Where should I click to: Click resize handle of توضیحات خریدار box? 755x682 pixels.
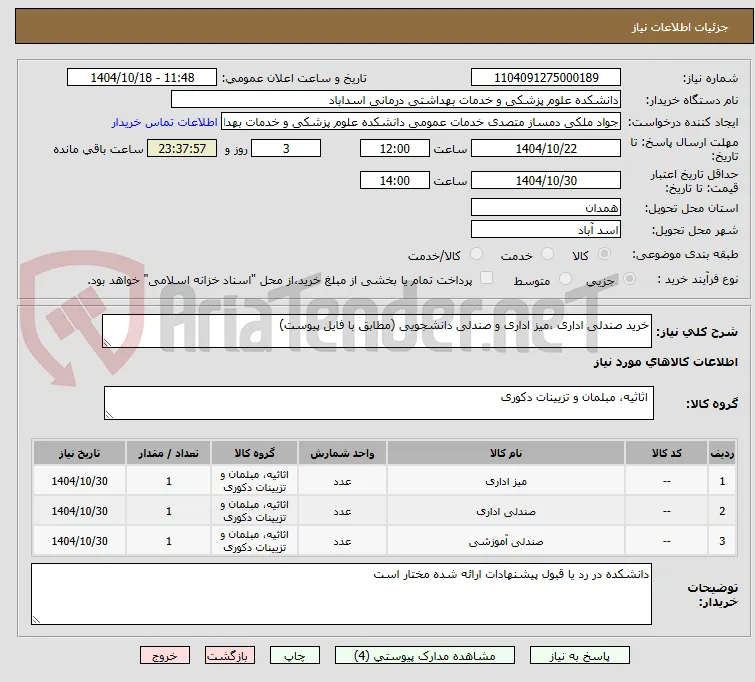coord(36,620)
